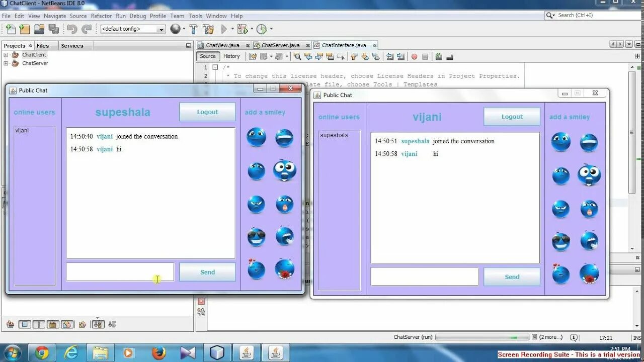The width and height of the screenshot is (644, 362).
Task: Click the Open Project toolbar icon
Action: 39,29
